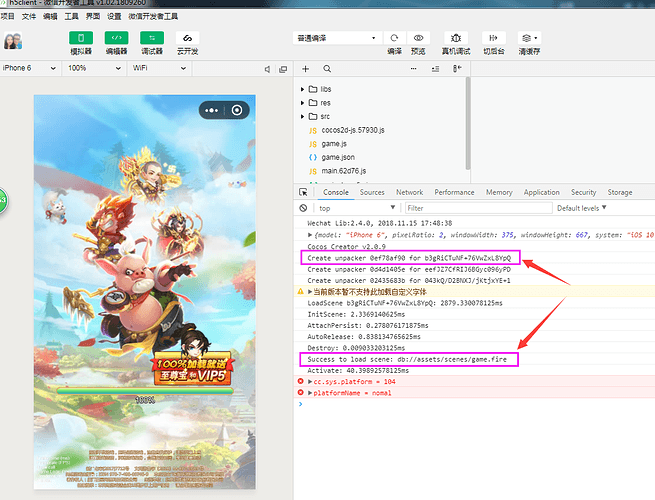Toggle the Debugger panel button
This screenshot has width=655, height=500.
click(152, 38)
